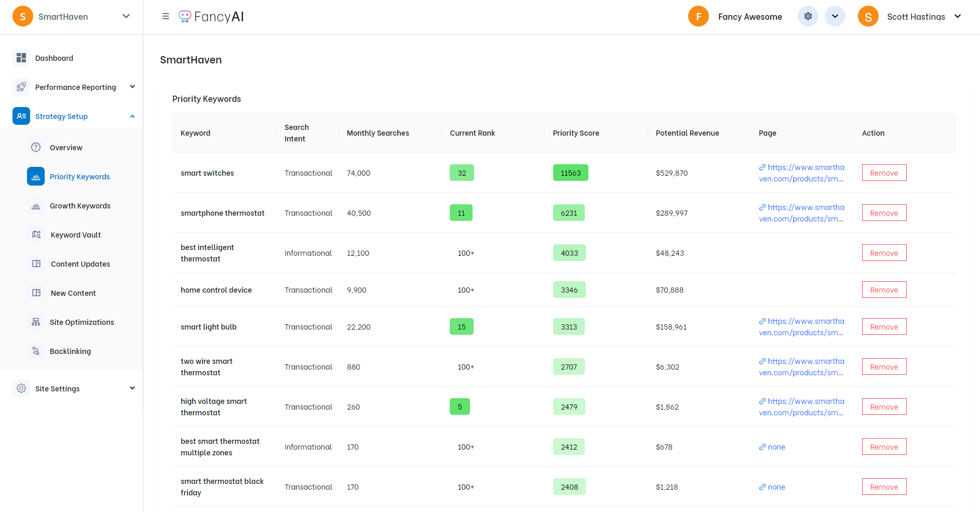Open New Content in sidebar
This screenshot has width=980, height=512.
point(73,293)
